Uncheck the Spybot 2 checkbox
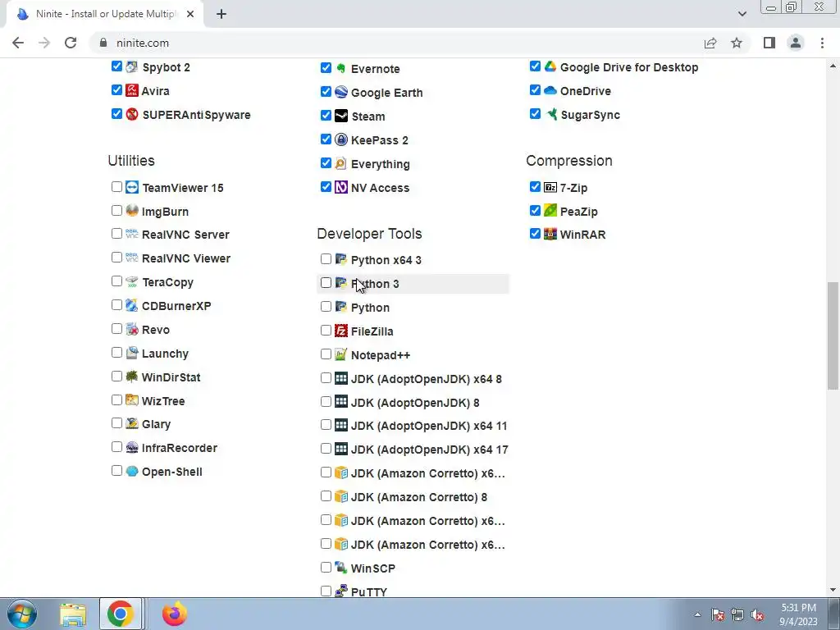 tap(116, 66)
